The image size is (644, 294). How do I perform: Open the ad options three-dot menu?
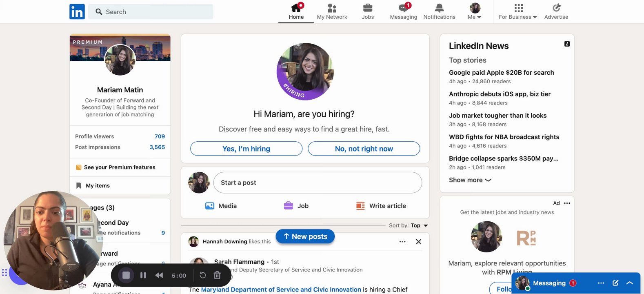[567, 203]
